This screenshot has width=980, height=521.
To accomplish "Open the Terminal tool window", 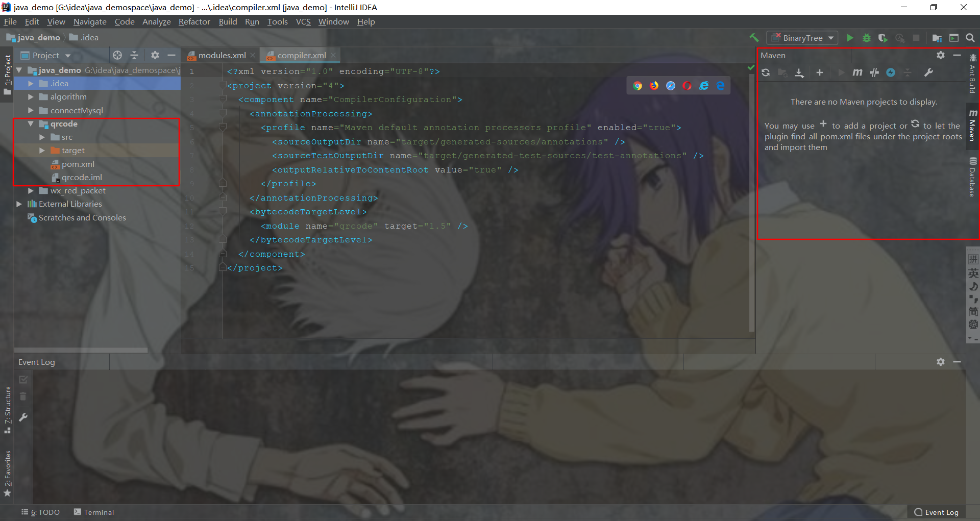I will click(x=94, y=512).
